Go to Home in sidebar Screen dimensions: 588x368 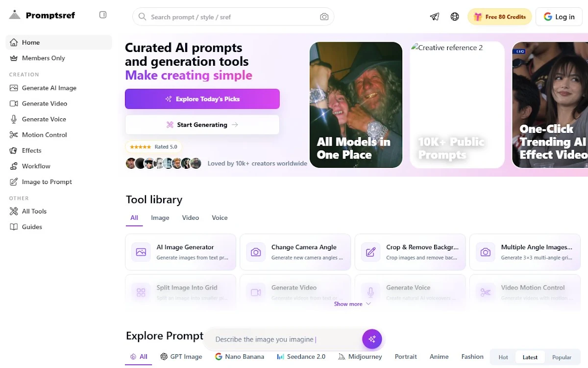(x=59, y=42)
